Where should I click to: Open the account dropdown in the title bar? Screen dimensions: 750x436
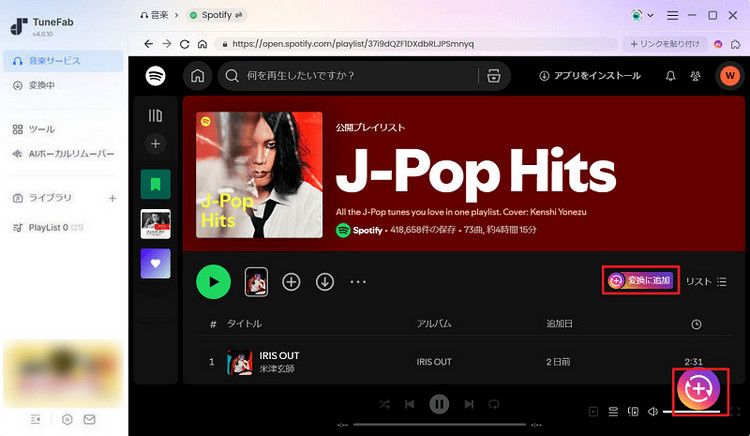pyautogui.click(x=642, y=15)
